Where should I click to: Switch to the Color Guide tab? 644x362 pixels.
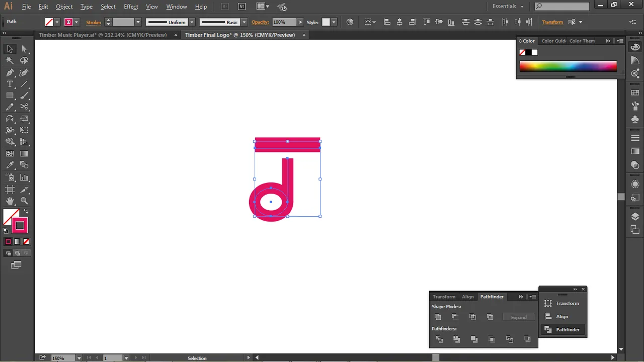tap(553, 41)
